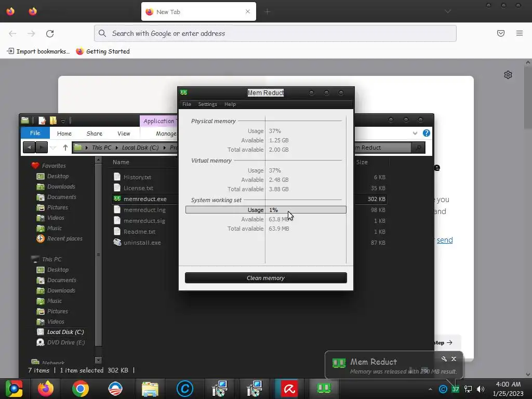Open Getting Started bookmark
The image size is (532, 399).
tap(103, 51)
